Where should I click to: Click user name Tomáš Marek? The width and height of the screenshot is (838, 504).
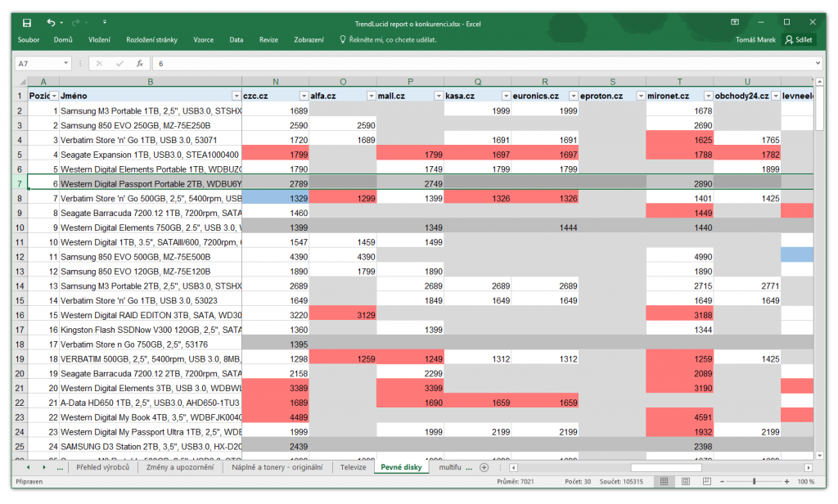point(755,39)
